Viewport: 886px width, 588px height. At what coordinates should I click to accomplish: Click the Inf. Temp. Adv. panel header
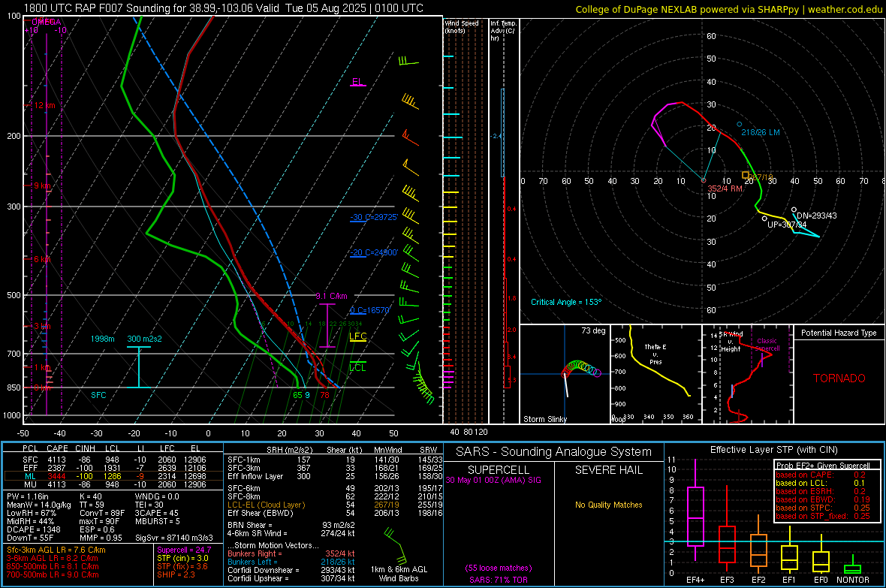coord(503,31)
